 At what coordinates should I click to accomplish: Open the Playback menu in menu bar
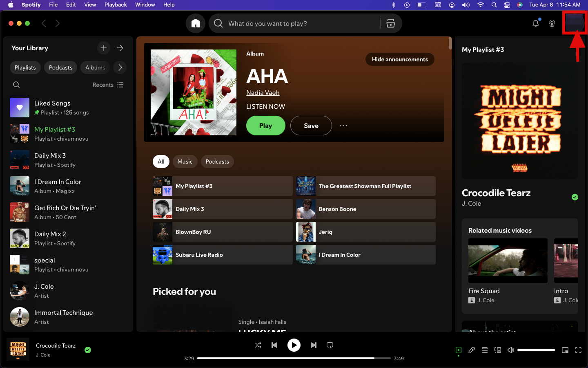[116, 4]
